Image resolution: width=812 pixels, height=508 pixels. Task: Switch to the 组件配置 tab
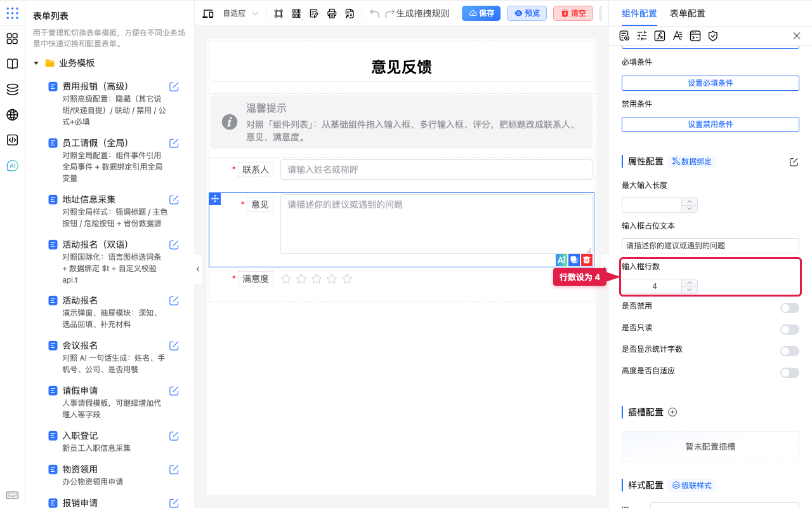[639, 13]
